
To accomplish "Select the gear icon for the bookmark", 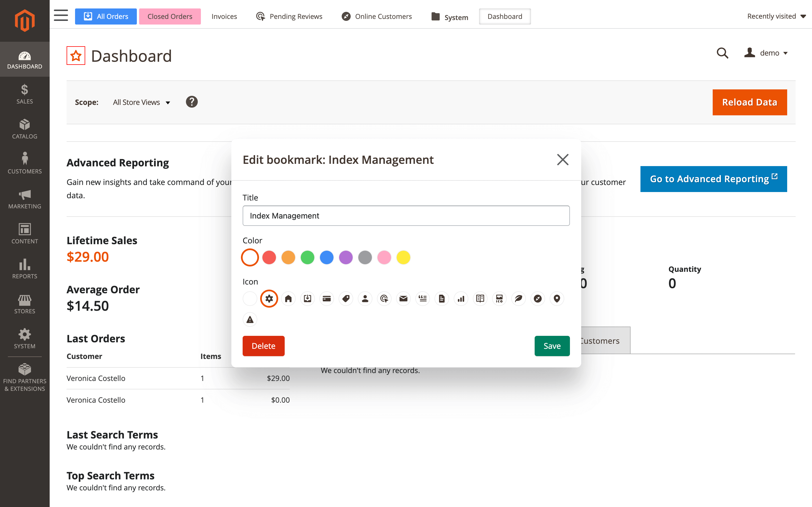I will [x=269, y=298].
